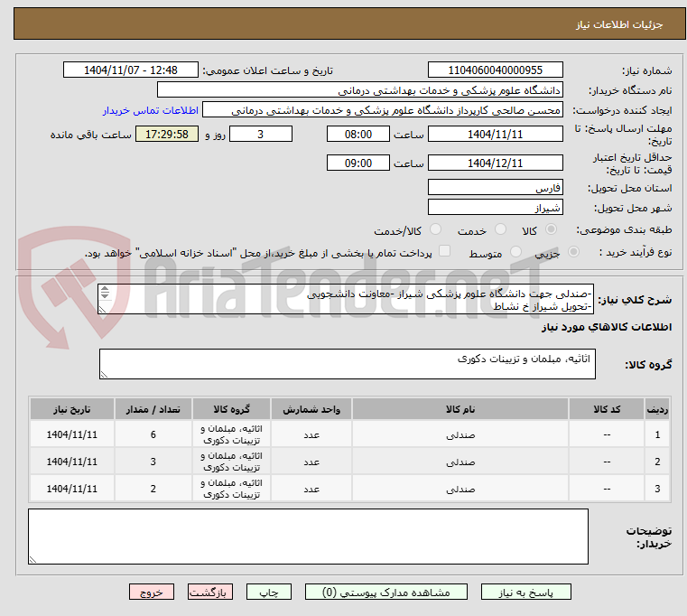Image resolution: width=687 pixels, height=616 pixels.
Task: Click the پاسخ به نیاز button
Action: pyautogui.click(x=525, y=592)
